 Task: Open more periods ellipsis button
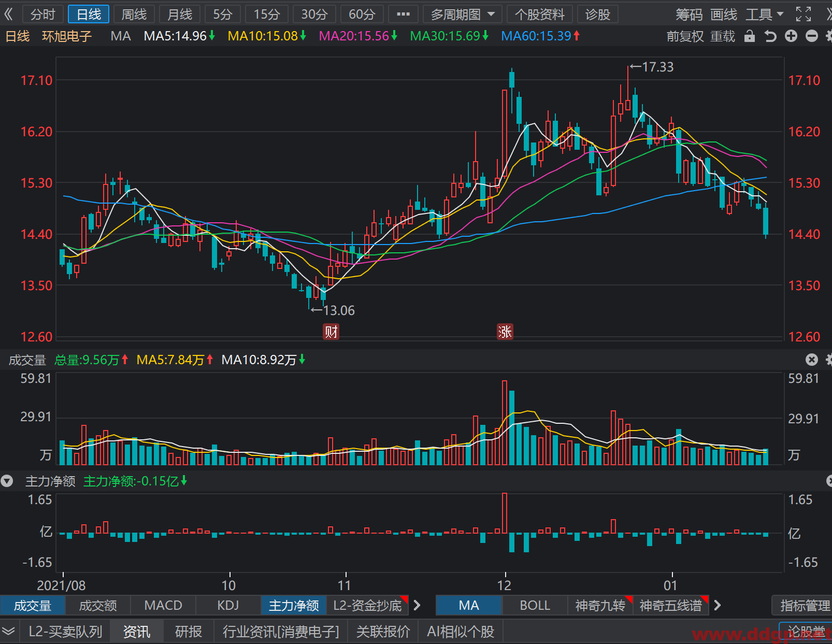point(403,14)
